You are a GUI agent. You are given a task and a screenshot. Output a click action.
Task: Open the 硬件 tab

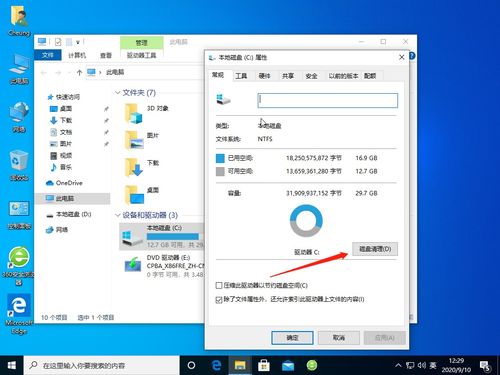point(264,76)
